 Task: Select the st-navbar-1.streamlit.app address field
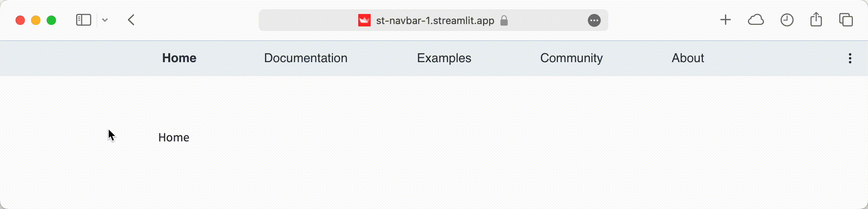(433, 20)
